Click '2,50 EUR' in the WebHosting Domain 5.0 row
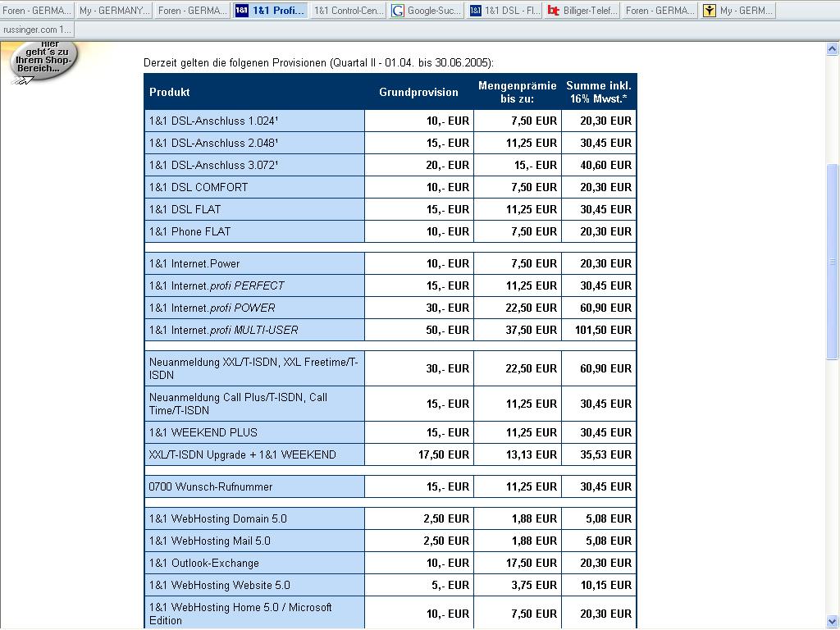840x630 pixels. [x=446, y=518]
